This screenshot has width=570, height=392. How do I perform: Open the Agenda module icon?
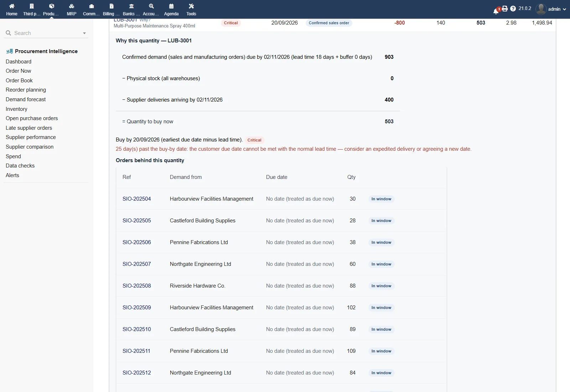pos(171,6)
